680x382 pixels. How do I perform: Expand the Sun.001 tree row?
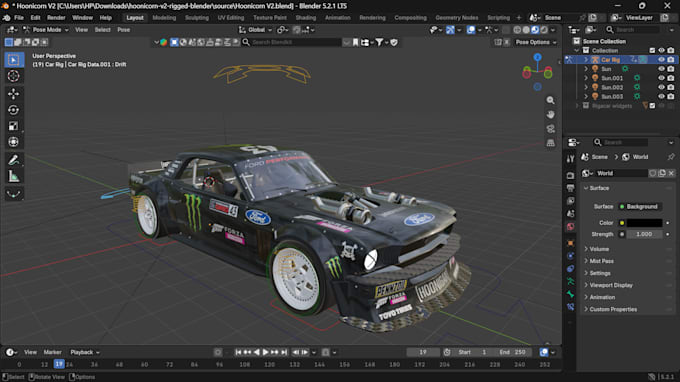[x=586, y=78]
